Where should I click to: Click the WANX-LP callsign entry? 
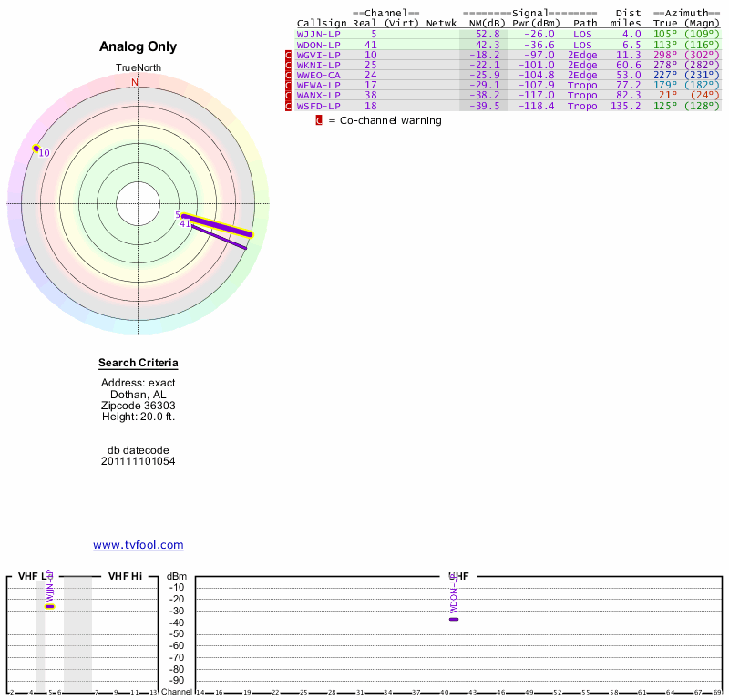(x=319, y=96)
